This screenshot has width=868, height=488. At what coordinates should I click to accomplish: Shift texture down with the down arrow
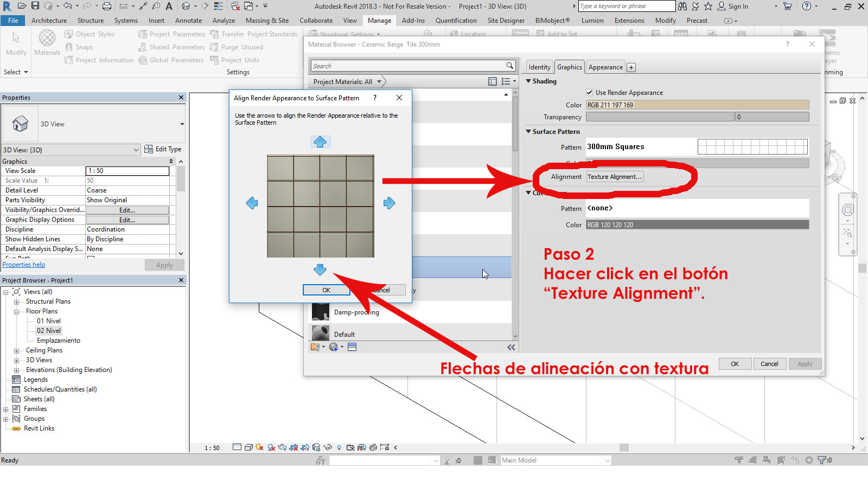click(320, 269)
